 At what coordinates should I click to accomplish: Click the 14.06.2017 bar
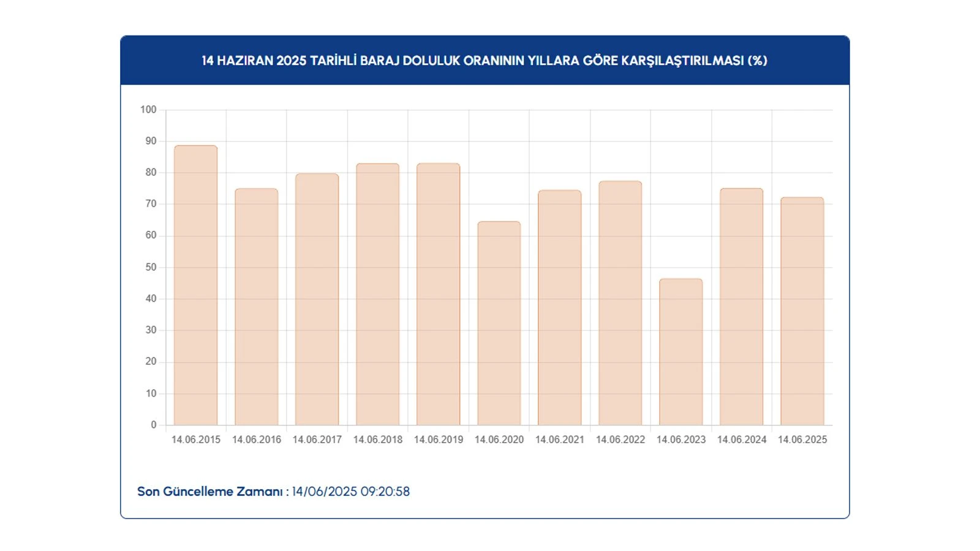(x=317, y=299)
